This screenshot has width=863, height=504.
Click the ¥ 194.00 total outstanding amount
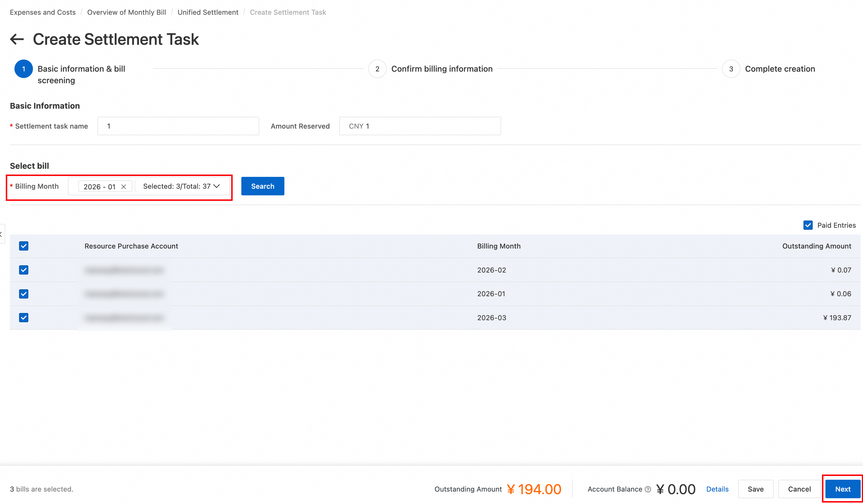click(534, 489)
